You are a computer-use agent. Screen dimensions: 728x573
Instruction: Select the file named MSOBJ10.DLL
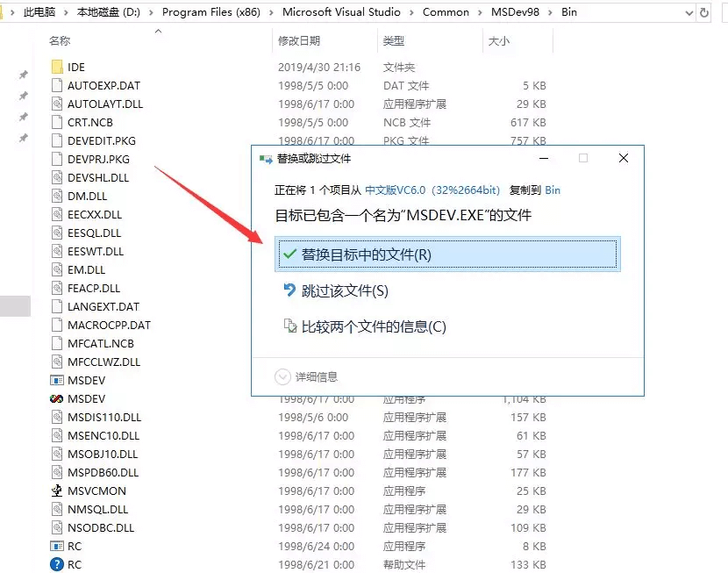(x=103, y=455)
